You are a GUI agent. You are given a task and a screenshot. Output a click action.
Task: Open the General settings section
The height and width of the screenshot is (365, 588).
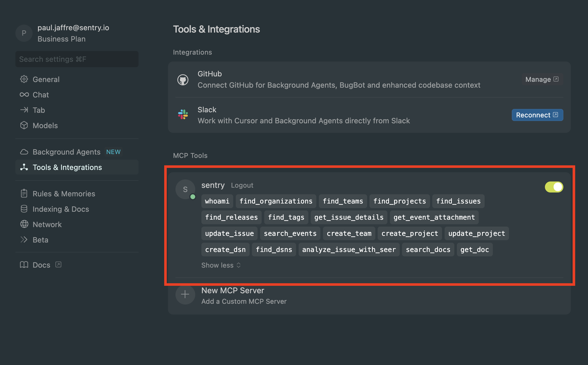77,79
